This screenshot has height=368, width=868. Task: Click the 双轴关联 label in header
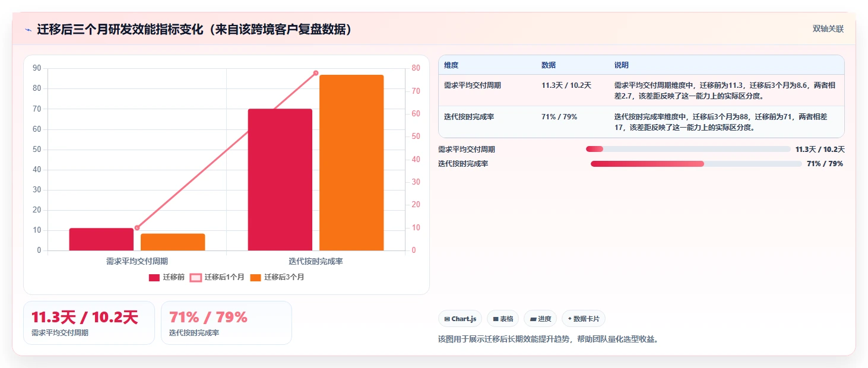click(828, 29)
